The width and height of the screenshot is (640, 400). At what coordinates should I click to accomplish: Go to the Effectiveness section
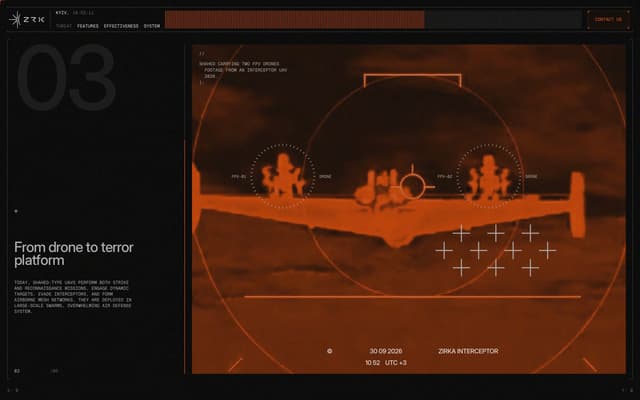pyautogui.click(x=121, y=26)
